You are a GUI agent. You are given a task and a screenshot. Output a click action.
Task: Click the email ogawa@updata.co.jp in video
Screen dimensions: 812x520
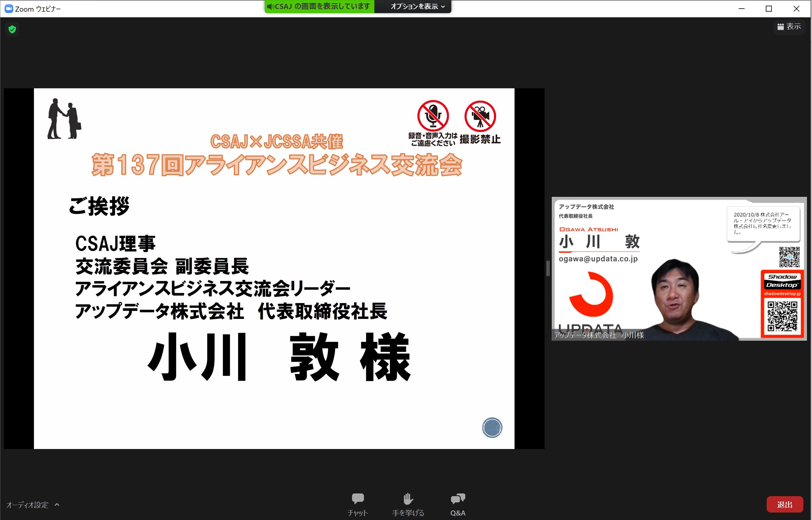(598, 259)
